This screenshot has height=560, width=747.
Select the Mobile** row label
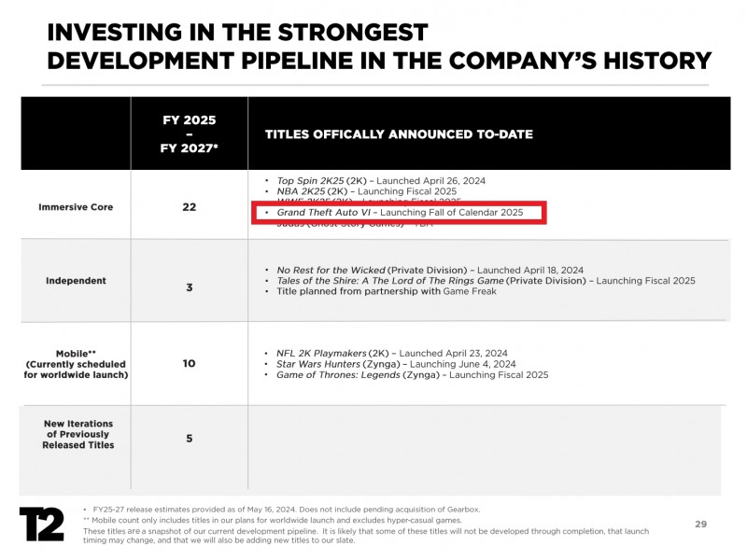(76, 364)
